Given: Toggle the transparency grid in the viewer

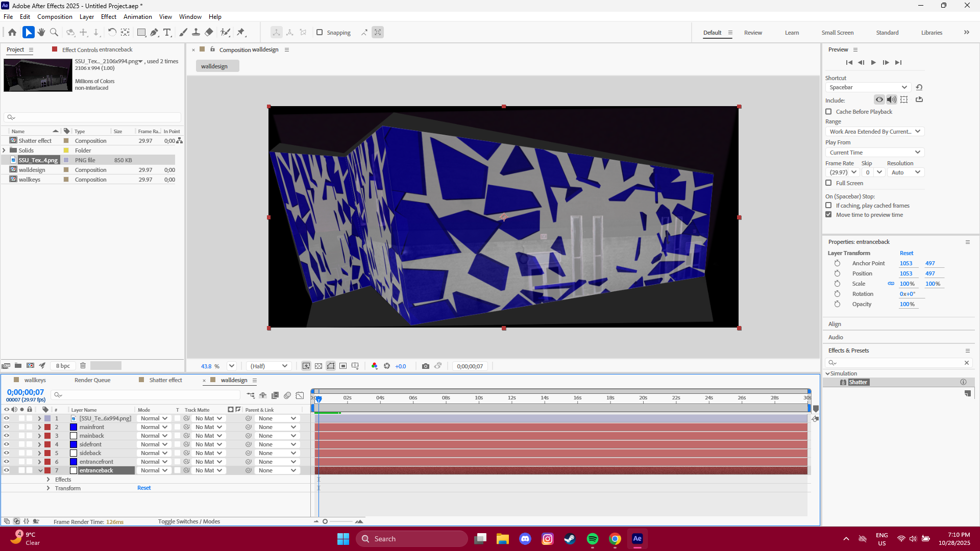Looking at the screenshot, I should coord(318,366).
